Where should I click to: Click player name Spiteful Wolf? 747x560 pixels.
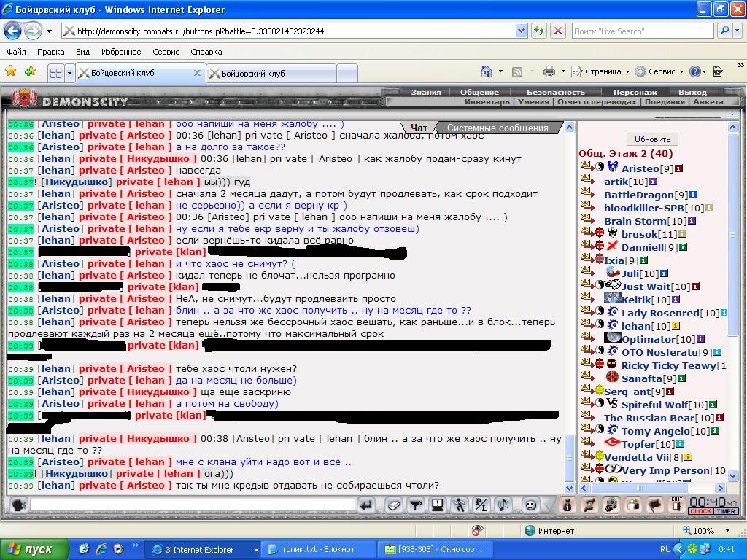pyautogui.click(x=655, y=405)
